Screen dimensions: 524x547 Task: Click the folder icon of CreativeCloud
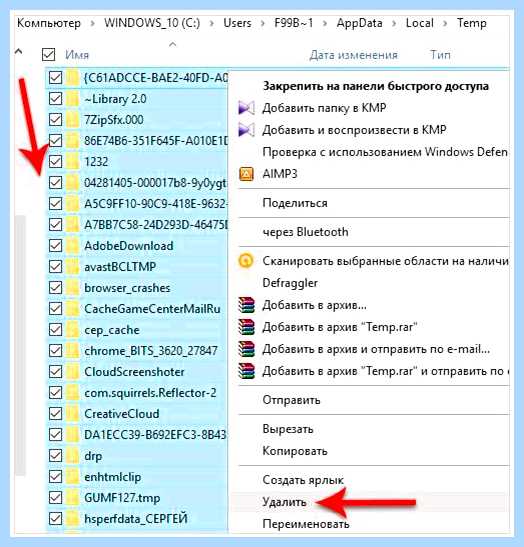point(73,414)
